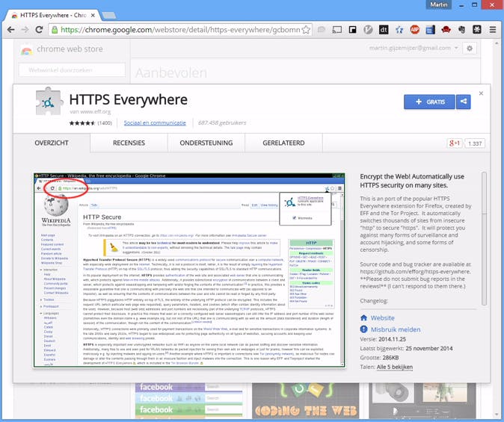Open the web store settings gear

coord(470,49)
